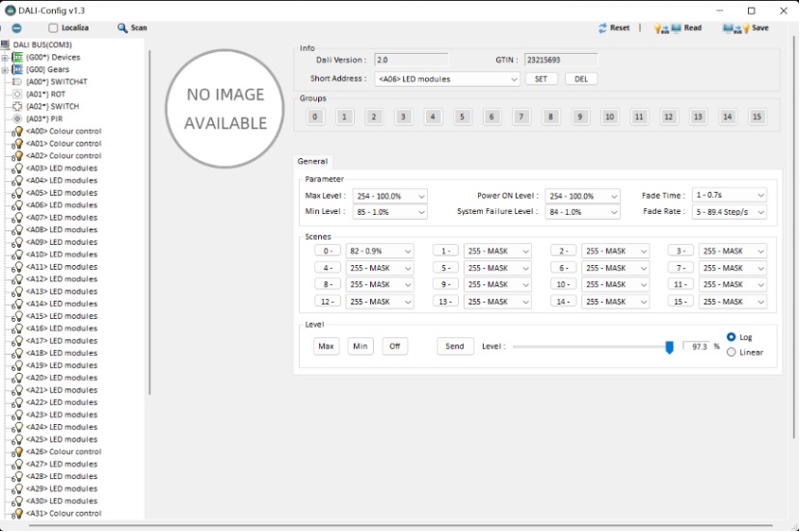Toggle group 5 membership button
Image resolution: width=800 pixels, height=532 pixels.
(x=463, y=117)
